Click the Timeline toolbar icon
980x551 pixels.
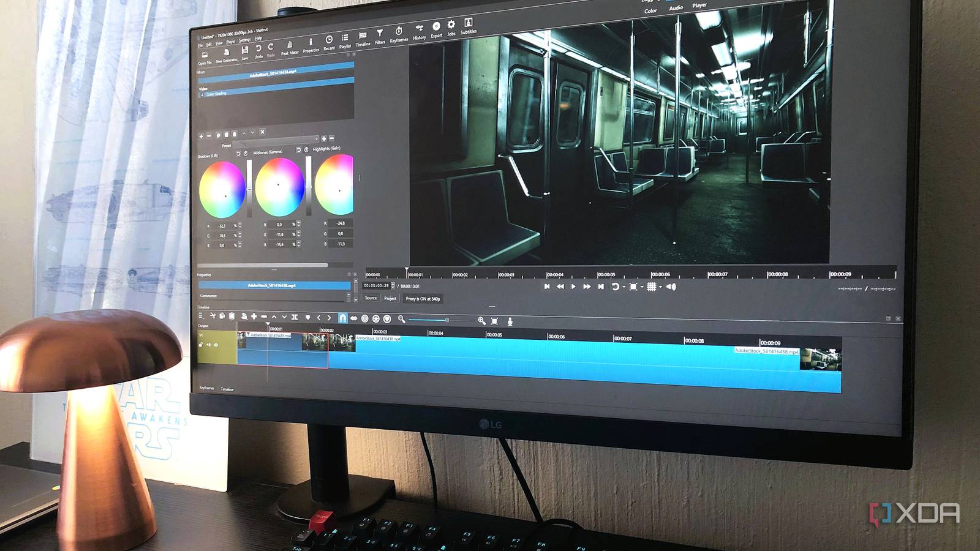(363, 37)
